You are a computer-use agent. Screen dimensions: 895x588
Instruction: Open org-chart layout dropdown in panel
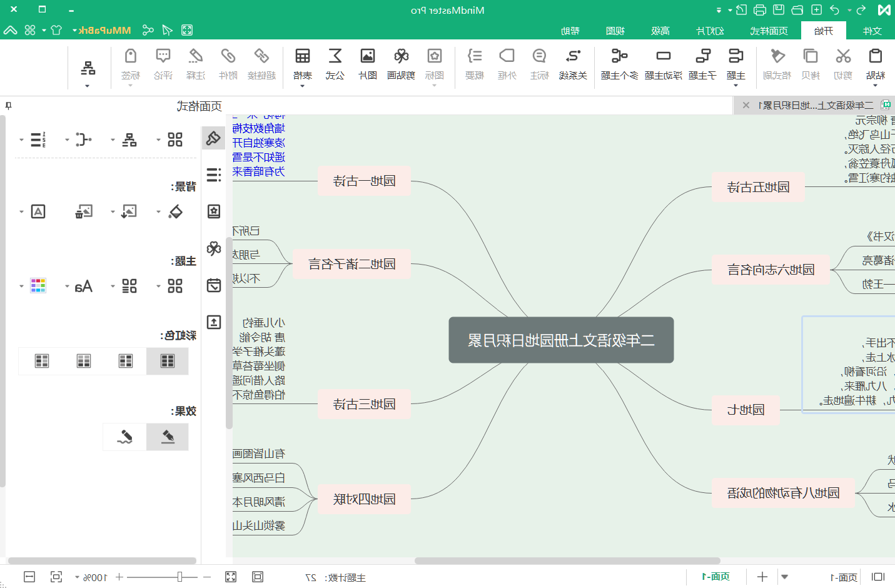(124, 139)
